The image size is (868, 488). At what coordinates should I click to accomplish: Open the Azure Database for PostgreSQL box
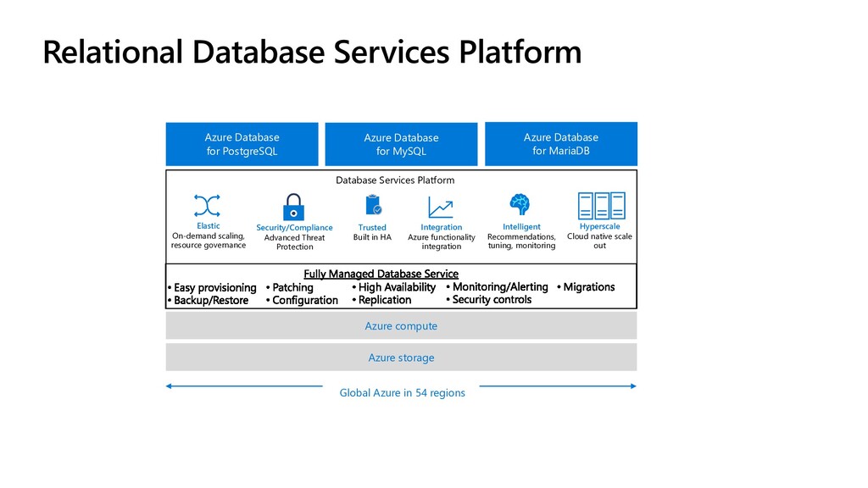242,144
